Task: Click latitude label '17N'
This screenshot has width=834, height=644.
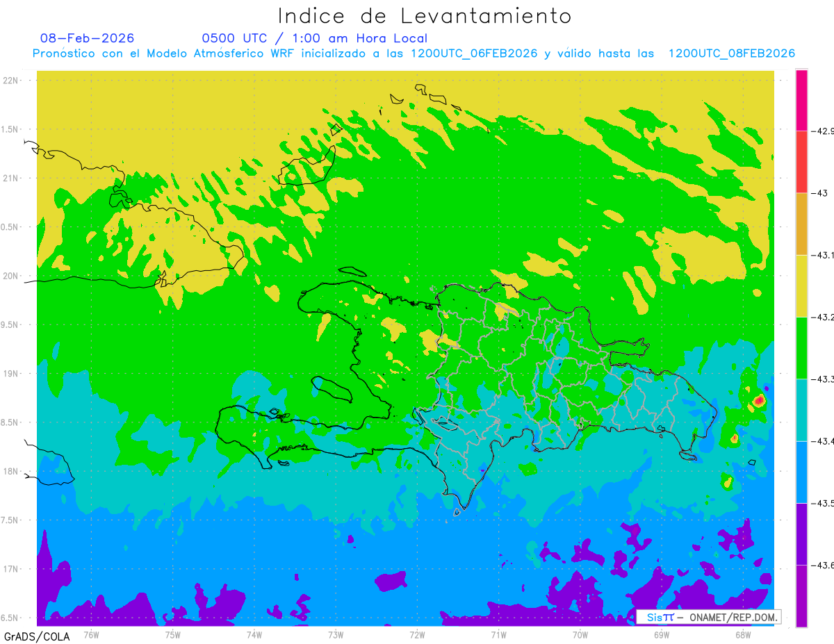Action: click(12, 570)
